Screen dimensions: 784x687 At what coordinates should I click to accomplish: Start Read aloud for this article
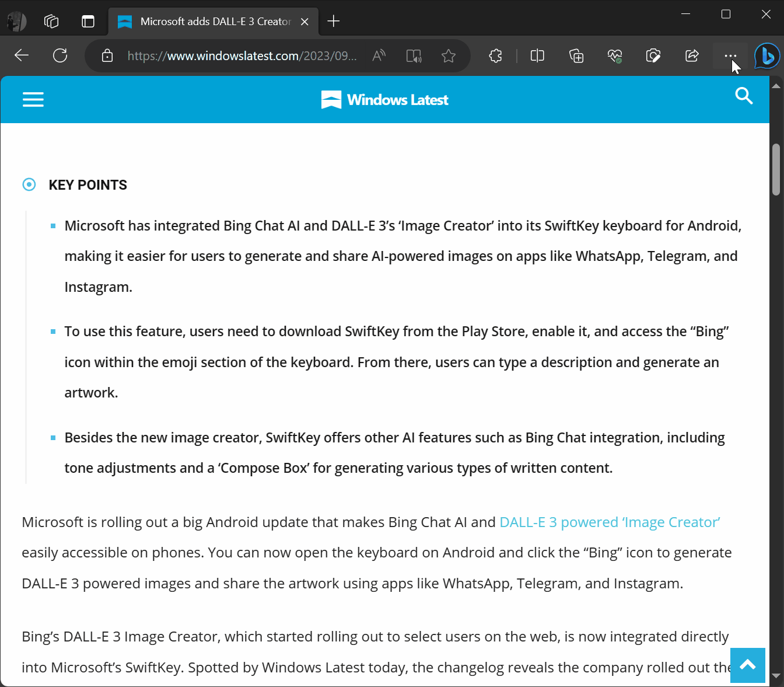[378, 55]
